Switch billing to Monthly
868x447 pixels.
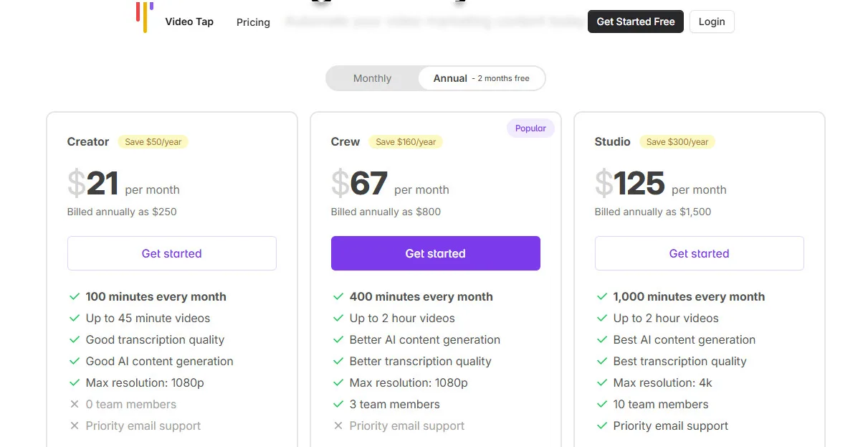pos(372,77)
